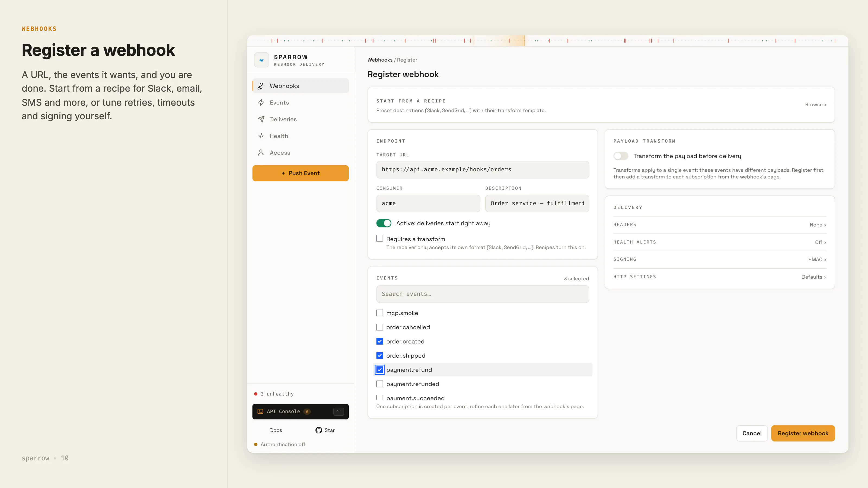This screenshot has width=868, height=488.
Task: Uncheck the payment.refund event checkbox
Action: click(x=380, y=370)
